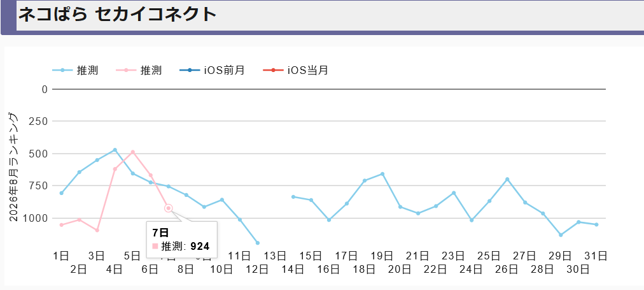Click the blue data point for 24日
Image resolution: width=644 pixels, height=290 pixels.
(472, 221)
